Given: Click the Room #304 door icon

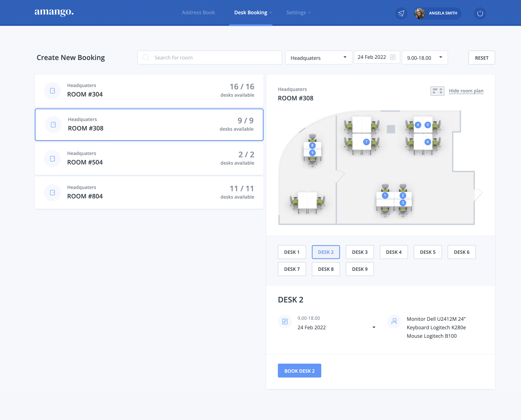Looking at the screenshot, I should tap(52, 91).
